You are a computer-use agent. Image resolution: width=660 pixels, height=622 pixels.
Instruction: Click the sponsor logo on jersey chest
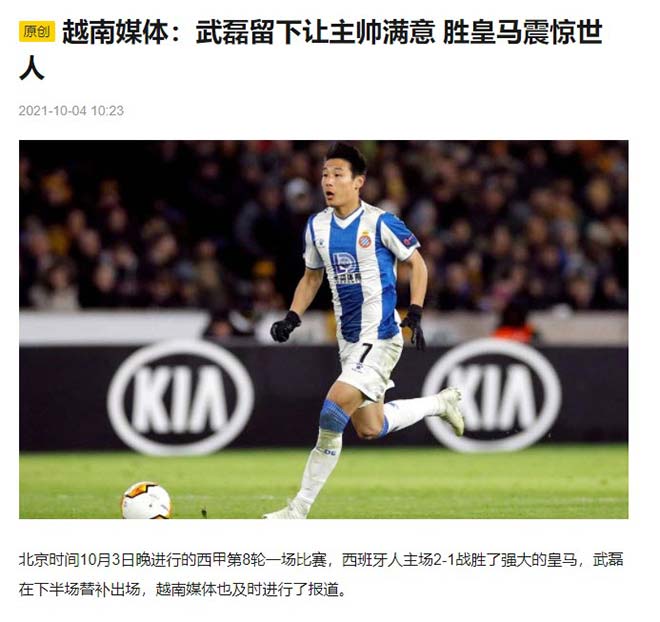pyautogui.click(x=346, y=268)
